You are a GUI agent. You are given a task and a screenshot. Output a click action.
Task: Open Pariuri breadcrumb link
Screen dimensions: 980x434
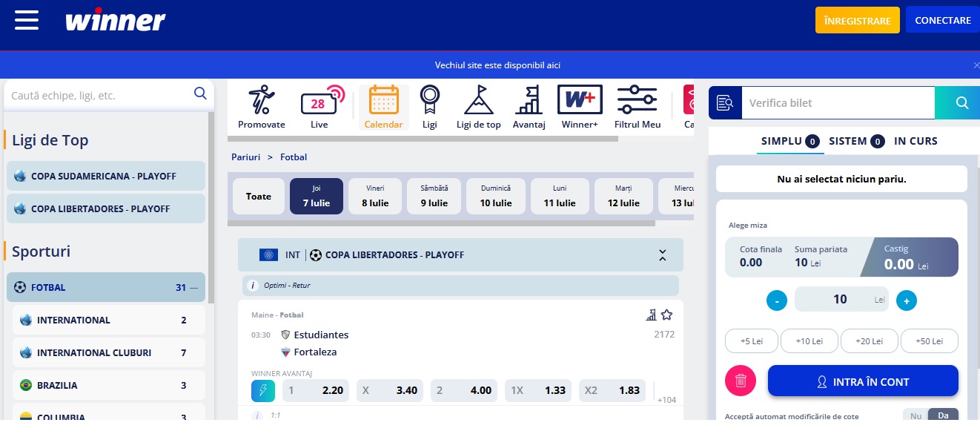(x=246, y=157)
